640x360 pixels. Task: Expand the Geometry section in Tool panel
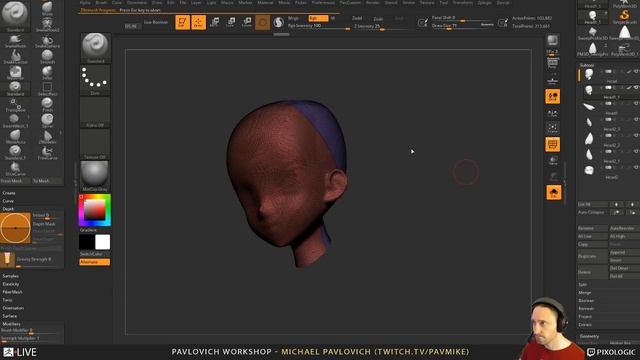(589, 336)
